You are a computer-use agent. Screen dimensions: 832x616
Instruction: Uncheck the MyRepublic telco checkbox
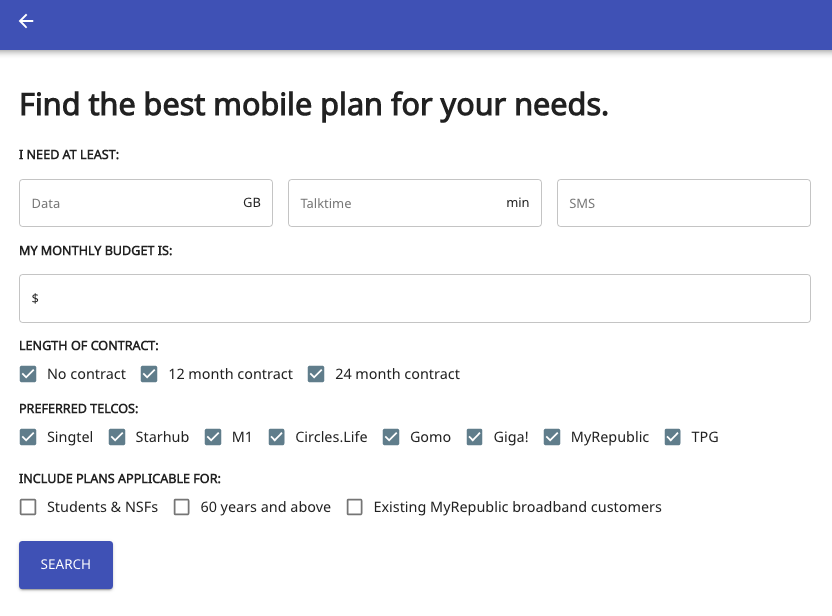pyautogui.click(x=552, y=437)
